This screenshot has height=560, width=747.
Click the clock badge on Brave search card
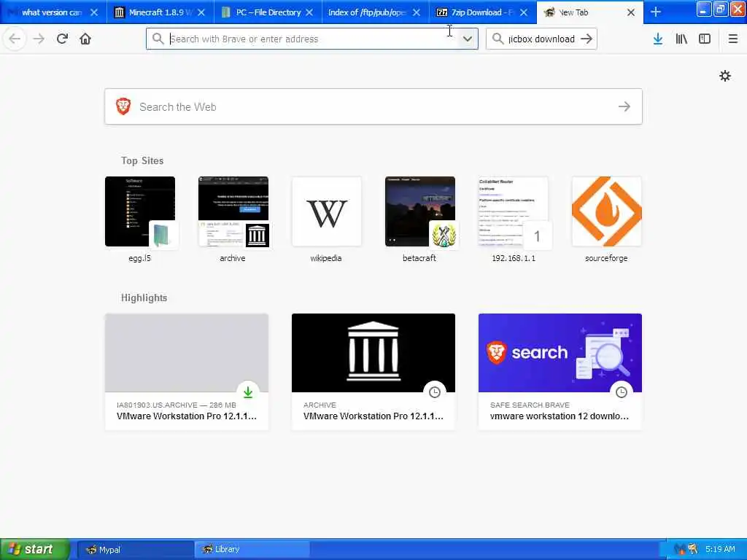[x=622, y=392]
